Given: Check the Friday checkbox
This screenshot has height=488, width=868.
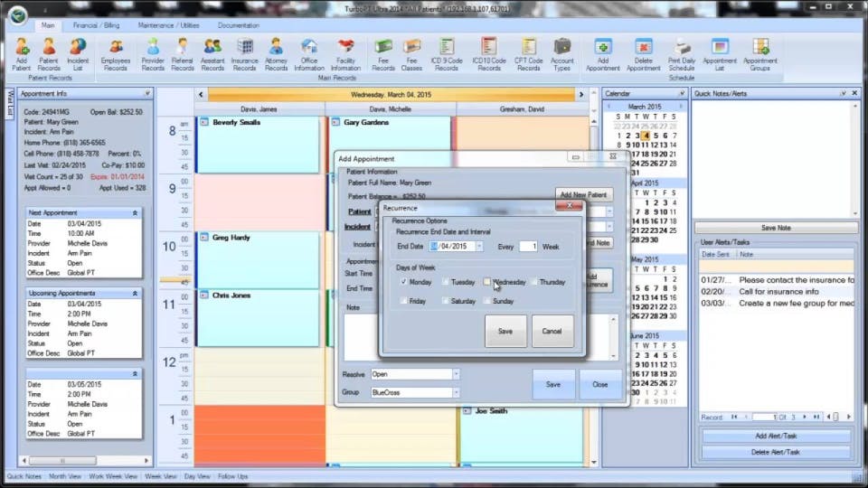Looking at the screenshot, I should [x=403, y=301].
